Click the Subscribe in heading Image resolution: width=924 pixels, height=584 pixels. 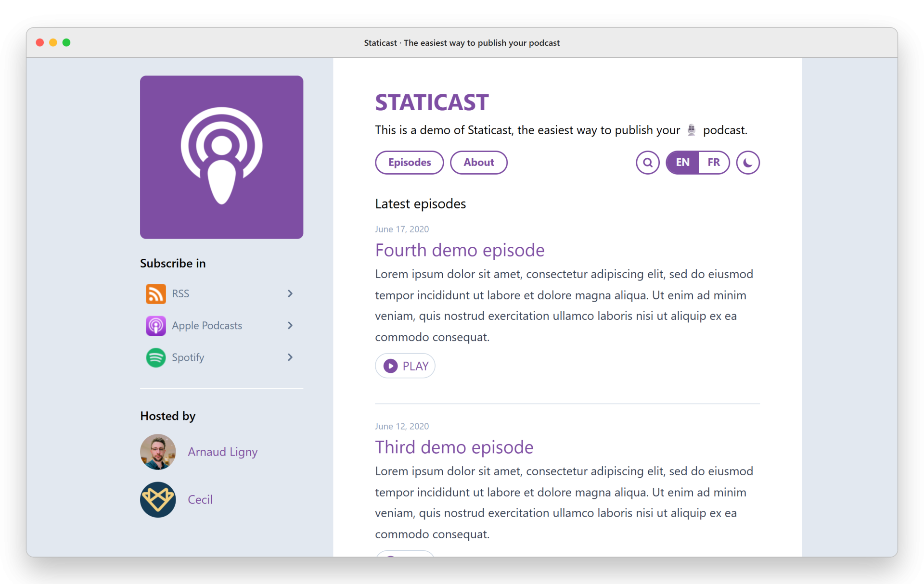point(173,264)
